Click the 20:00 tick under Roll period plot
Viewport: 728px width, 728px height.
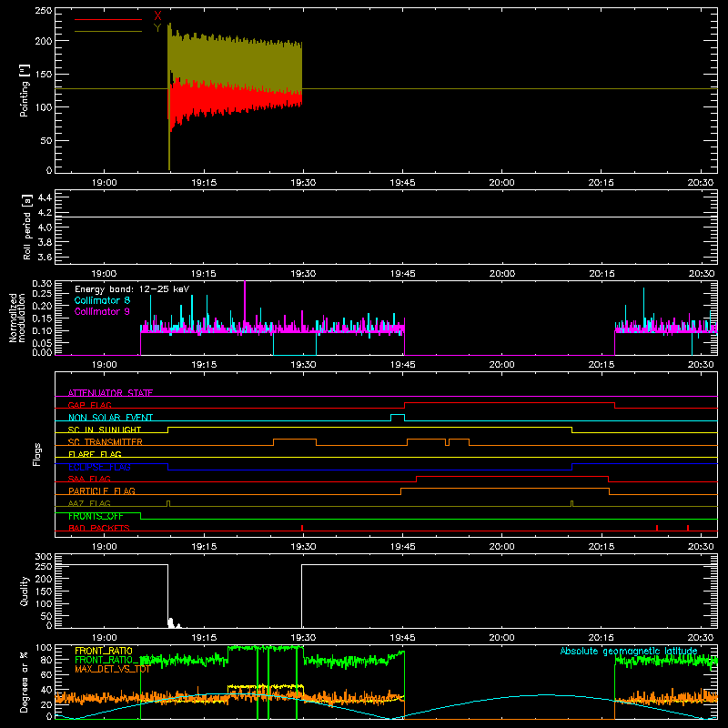(502, 274)
